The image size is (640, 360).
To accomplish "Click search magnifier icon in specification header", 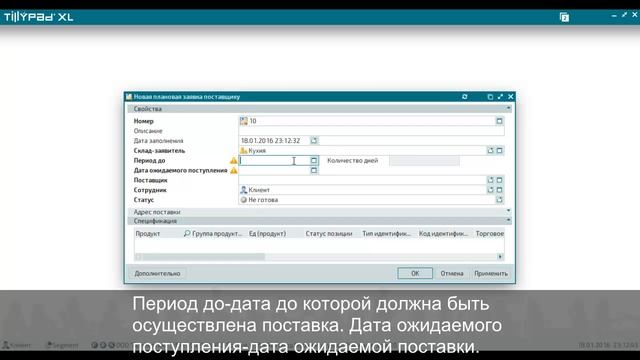I will 187,233.
